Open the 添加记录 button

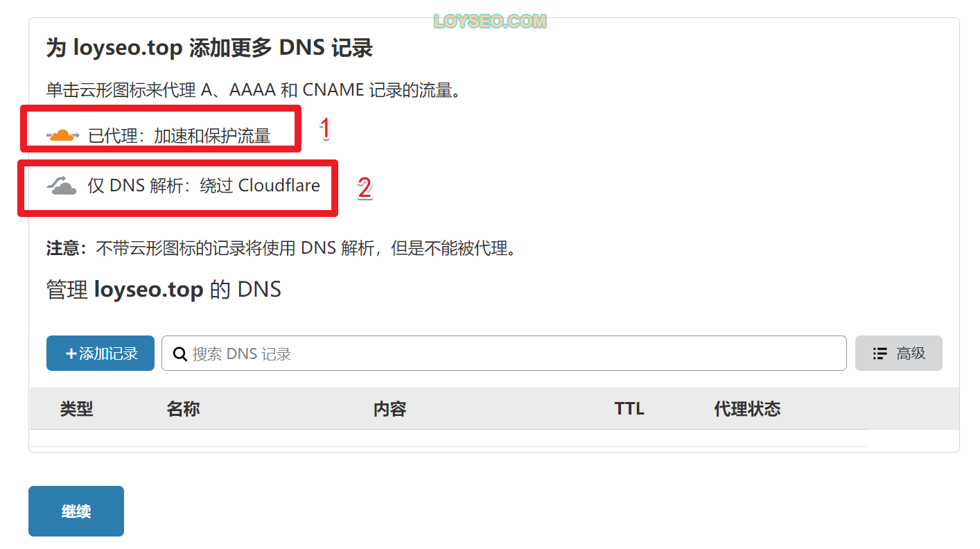100,354
